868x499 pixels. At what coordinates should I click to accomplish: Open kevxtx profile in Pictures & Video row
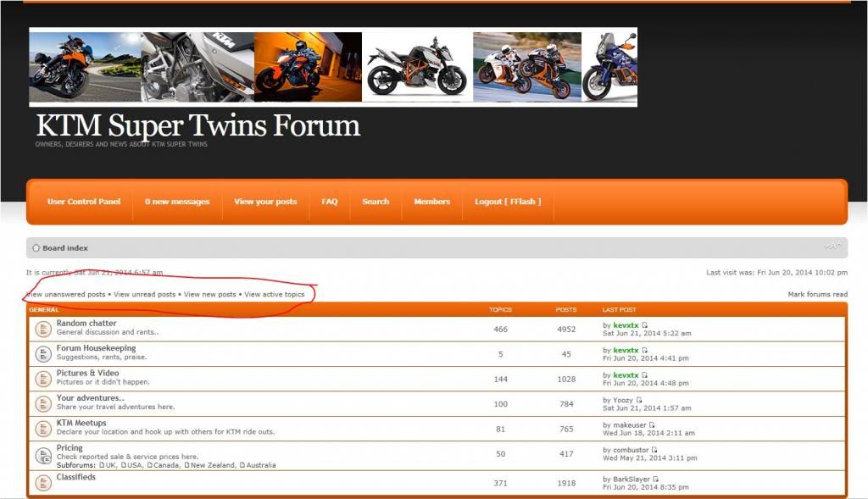(626, 375)
